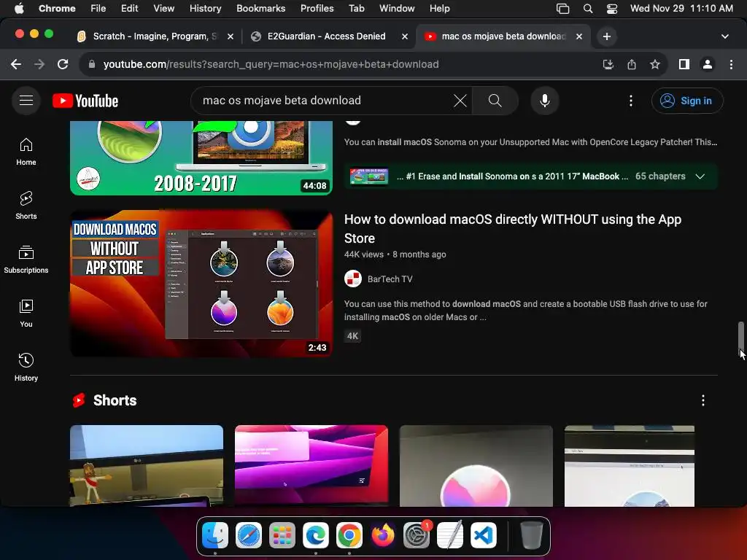This screenshot has height=560, width=747.
Task: Share this page from the address bar
Action: point(631,64)
